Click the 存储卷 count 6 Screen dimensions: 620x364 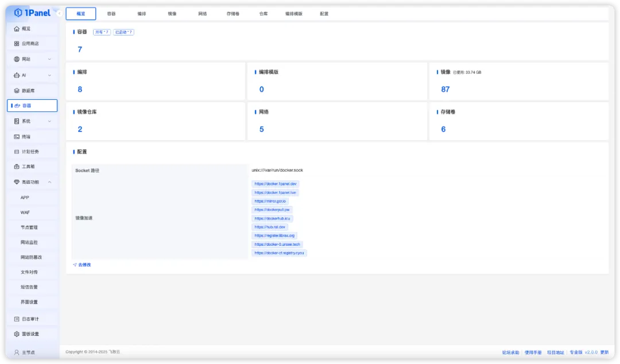(443, 129)
